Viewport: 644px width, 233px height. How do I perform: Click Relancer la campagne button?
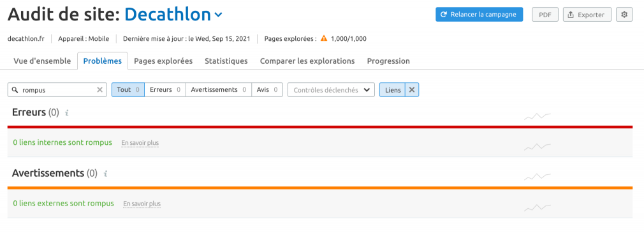point(479,15)
